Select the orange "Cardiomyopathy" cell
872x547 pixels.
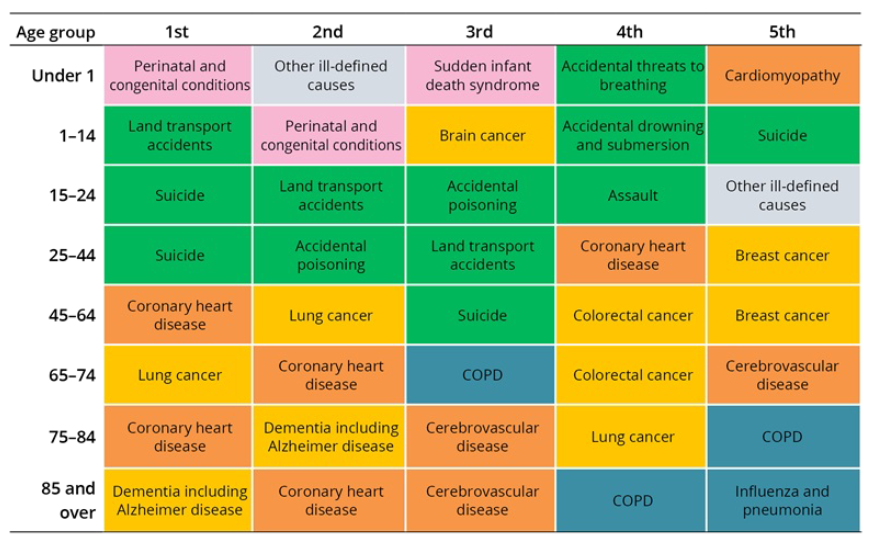point(782,76)
